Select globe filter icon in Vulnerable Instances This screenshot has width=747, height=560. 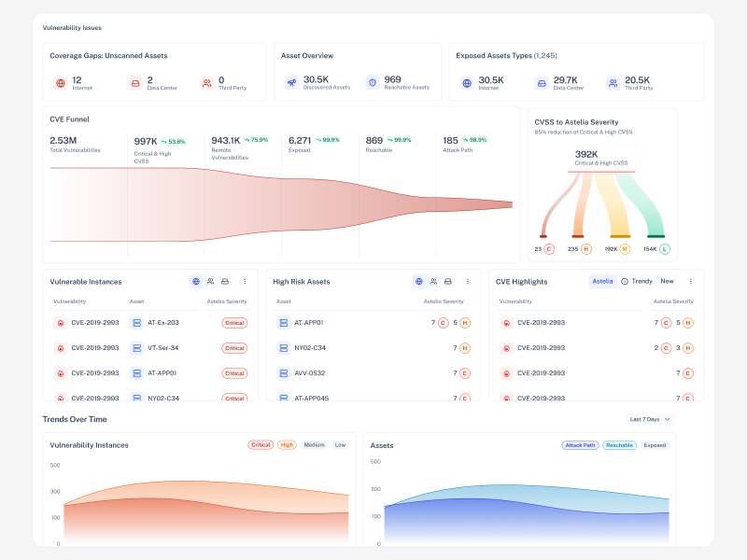pos(196,281)
